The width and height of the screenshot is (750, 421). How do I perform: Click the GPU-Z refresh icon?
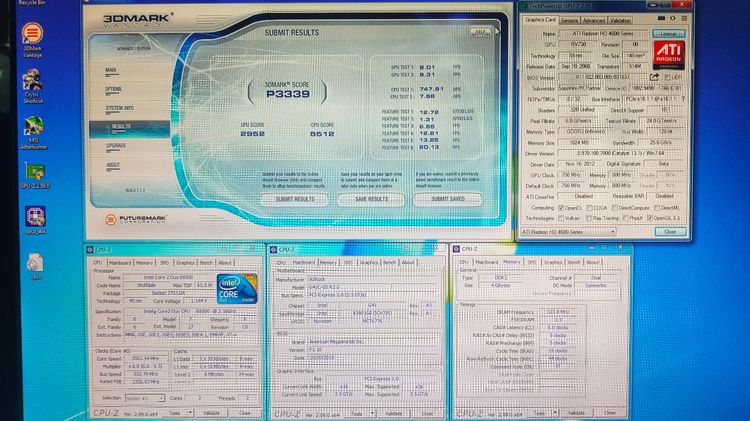673,18
